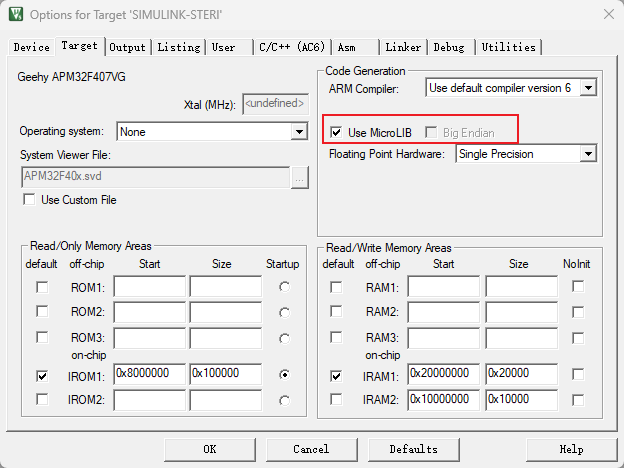
Task: Check the RAM1 default checkbox
Action: pyautogui.click(x=336, y=287)
